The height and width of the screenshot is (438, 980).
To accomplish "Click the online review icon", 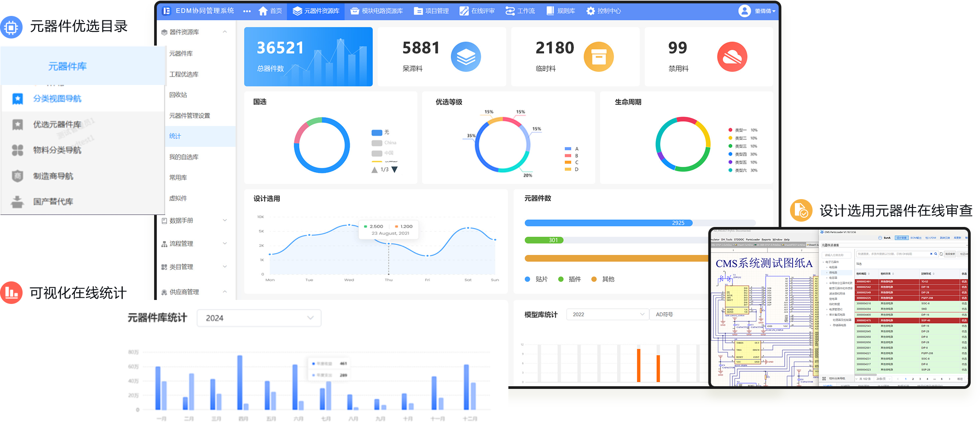I will (x=464, y=11).
